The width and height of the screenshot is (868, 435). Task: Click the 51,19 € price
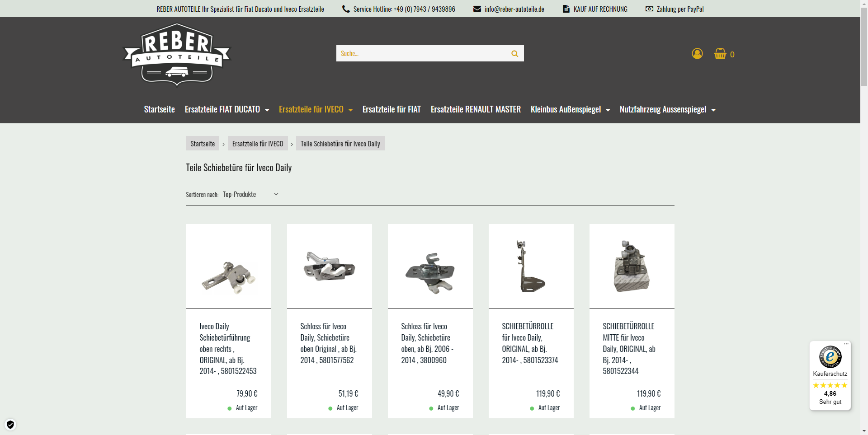coord(348,394)
